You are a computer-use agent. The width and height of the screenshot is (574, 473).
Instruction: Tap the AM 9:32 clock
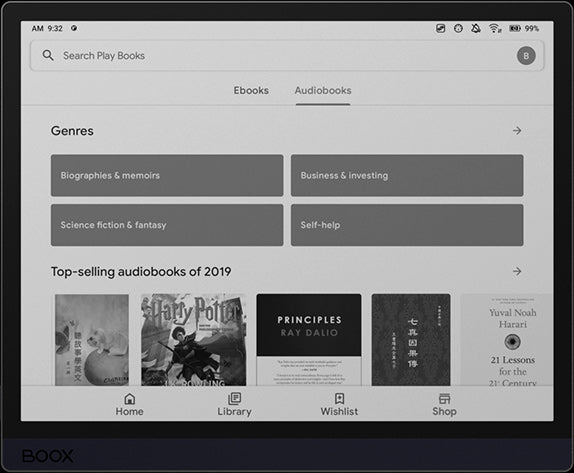(x=47, y=28)
